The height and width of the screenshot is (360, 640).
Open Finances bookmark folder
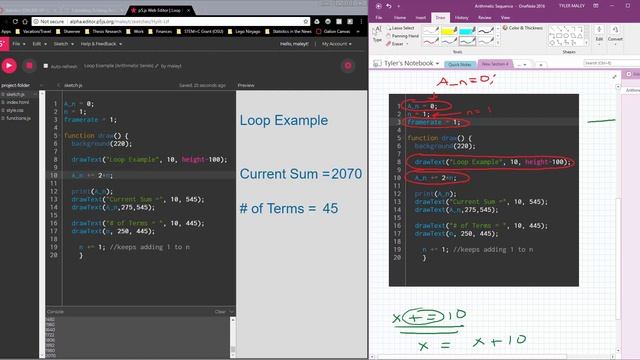160,31
